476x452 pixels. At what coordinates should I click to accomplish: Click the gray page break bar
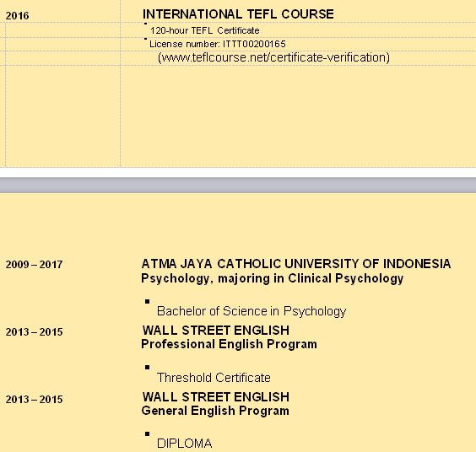tap(238, 185)
